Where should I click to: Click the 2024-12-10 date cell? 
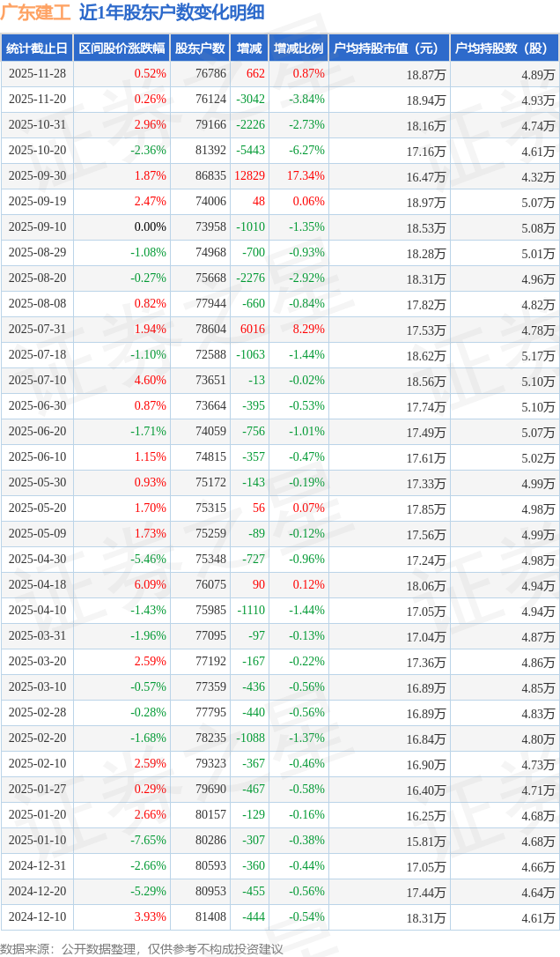pyautogui.click(x=37, y=917)
